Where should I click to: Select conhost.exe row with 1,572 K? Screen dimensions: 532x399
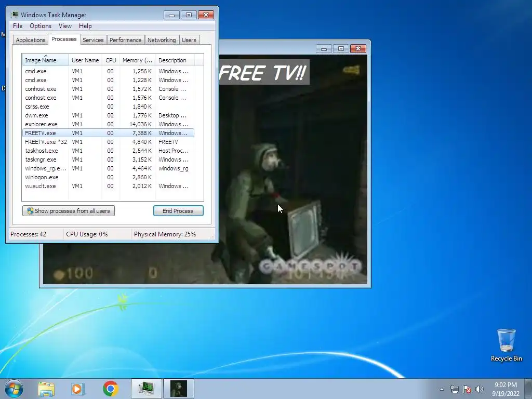[108, 89]
